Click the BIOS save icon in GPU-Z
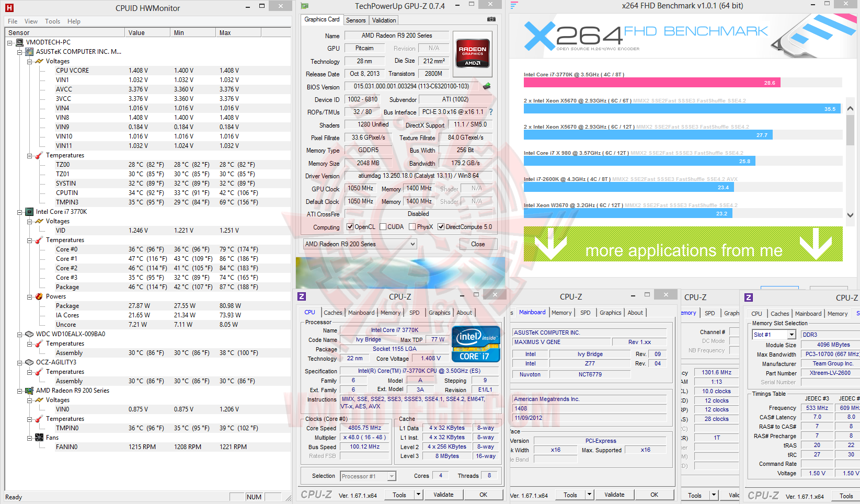Image resolution: width=860 pixels, height=504 pixels. (x=487, y=86)
